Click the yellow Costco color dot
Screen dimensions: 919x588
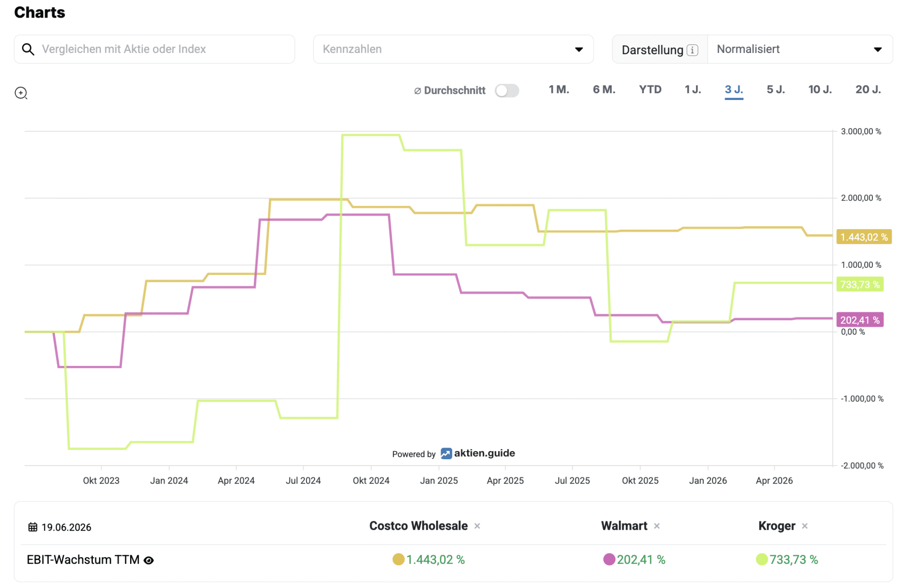(x=398, y=559)
